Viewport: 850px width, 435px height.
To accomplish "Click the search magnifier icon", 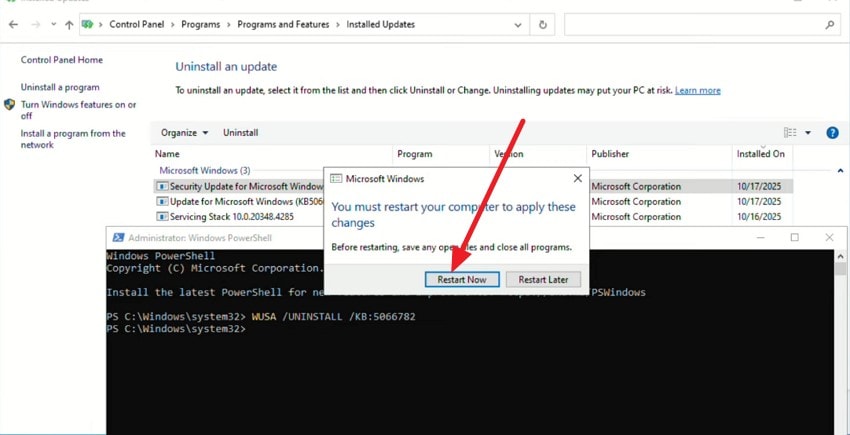I will tap(830, 25).
